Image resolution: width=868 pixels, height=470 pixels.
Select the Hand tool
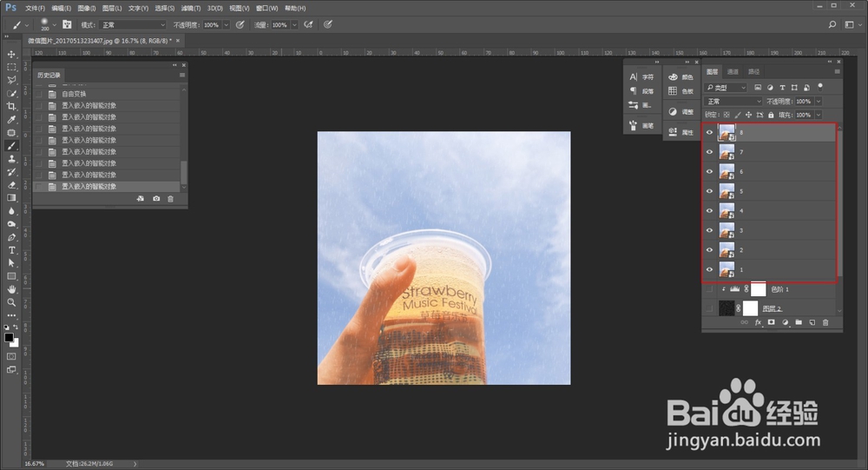click(11, 290)
